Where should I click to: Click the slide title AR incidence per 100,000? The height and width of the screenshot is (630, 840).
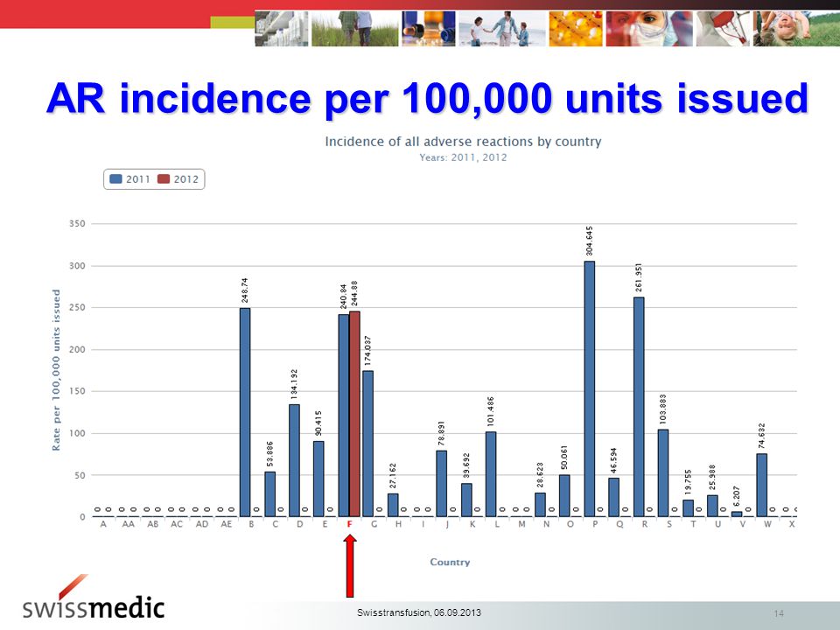(x=427, y=99)
